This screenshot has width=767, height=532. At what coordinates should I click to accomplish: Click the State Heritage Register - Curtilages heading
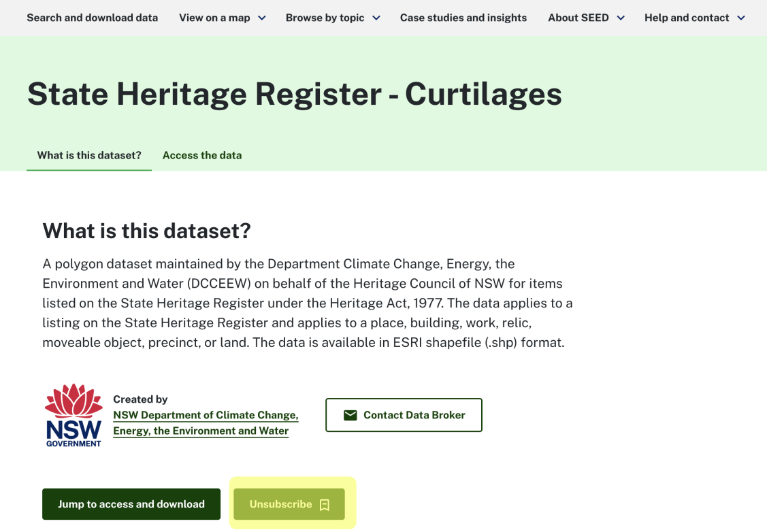tap(295, 94)
